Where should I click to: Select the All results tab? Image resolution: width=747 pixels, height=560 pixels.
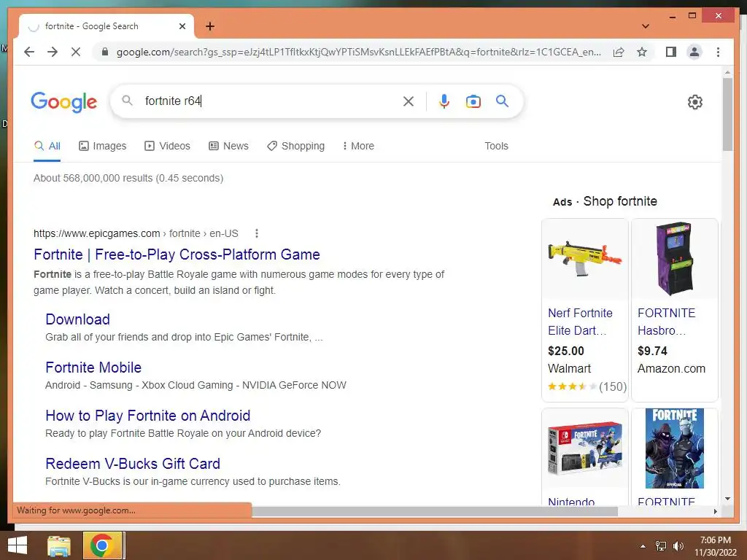[x=47, y=146]
